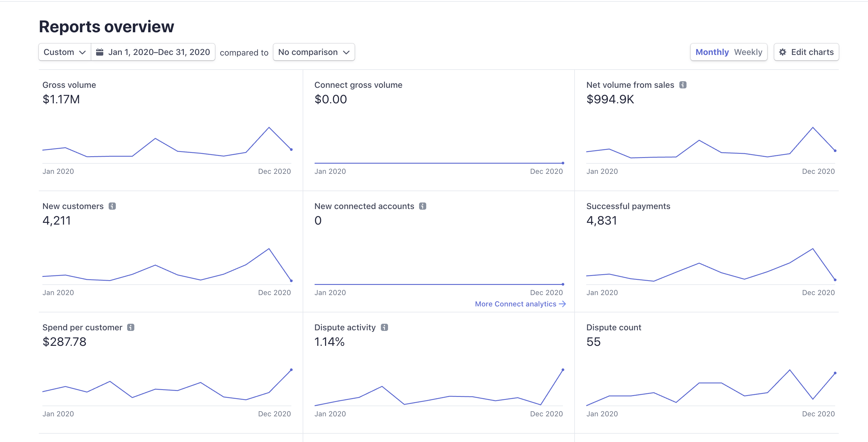
Task: Expand the No comparison dropdown
Action: (313, 52)
